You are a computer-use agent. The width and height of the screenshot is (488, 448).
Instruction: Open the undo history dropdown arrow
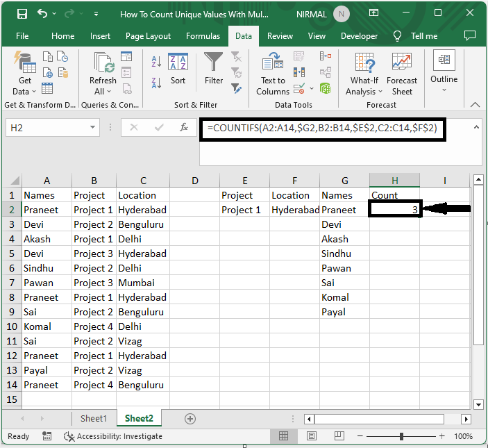click(54, 14)
